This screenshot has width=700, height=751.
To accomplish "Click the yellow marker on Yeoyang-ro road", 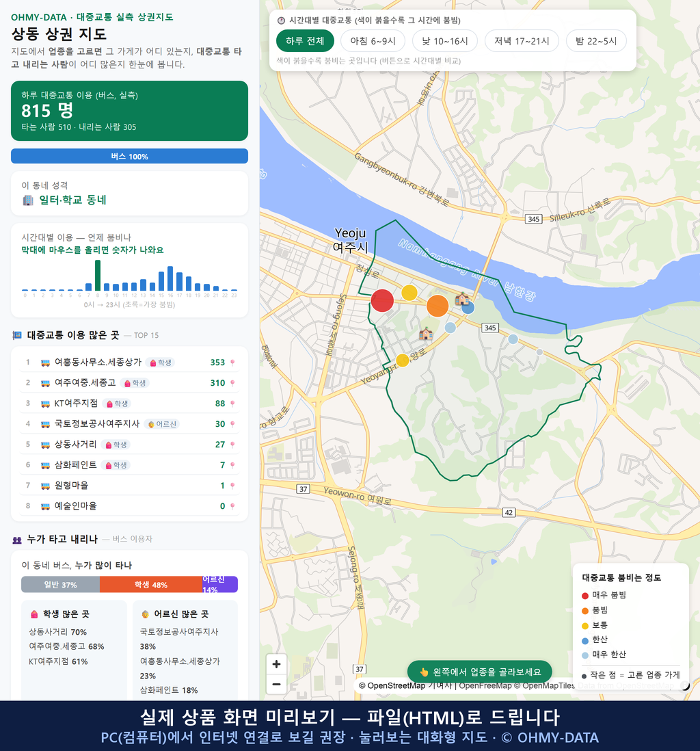I will pyautogui.click(x=403, y=360).
